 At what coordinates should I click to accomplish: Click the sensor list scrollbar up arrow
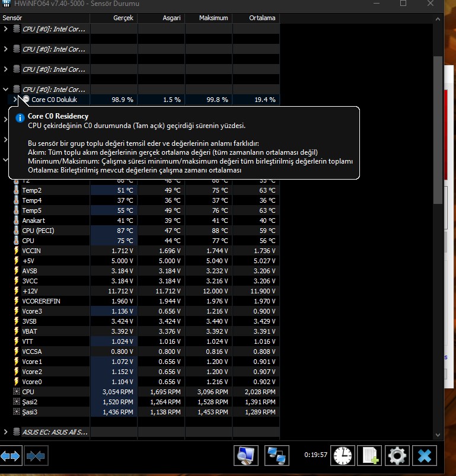438,19
